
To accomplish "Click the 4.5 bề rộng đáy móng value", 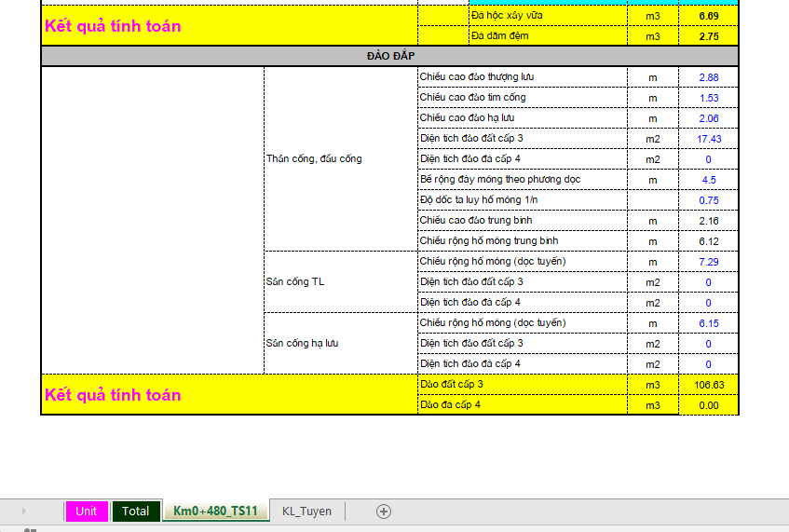I will point(708,180).
